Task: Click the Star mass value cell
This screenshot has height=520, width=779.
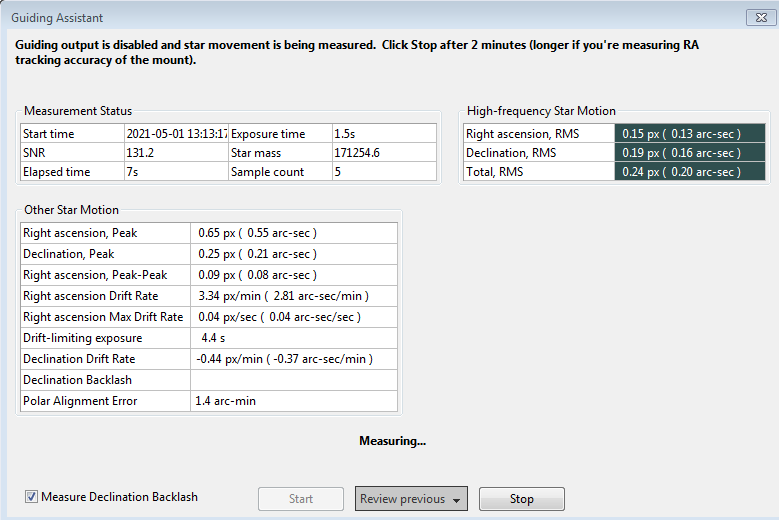Action: point(384,152)
